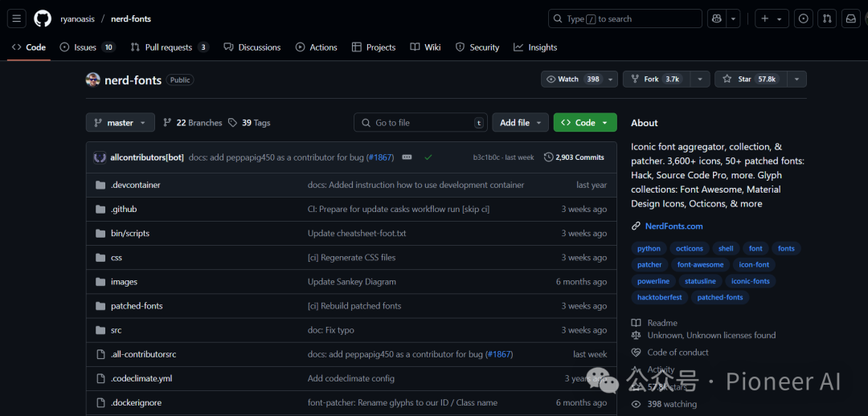Click the python topic tag
The width and height of the screenshot is (868, 416).
649,249
